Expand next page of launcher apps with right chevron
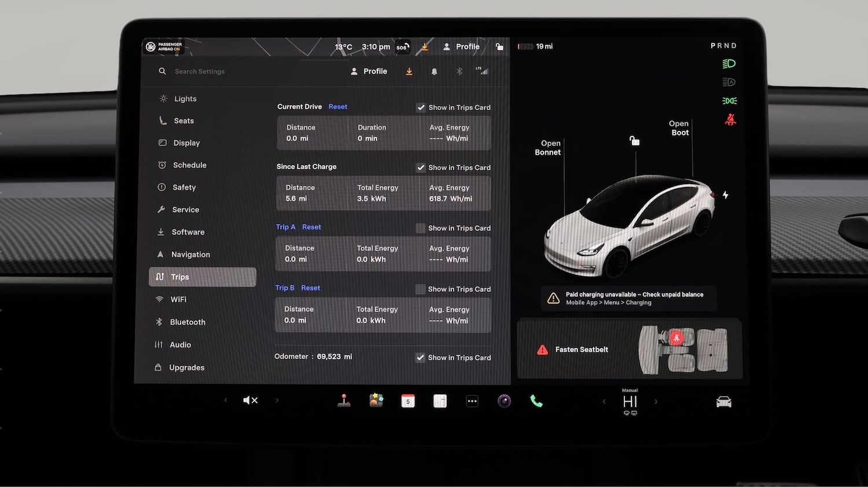Screen dimensions: 868x487 pyautogui.click(x=277, y=400)
